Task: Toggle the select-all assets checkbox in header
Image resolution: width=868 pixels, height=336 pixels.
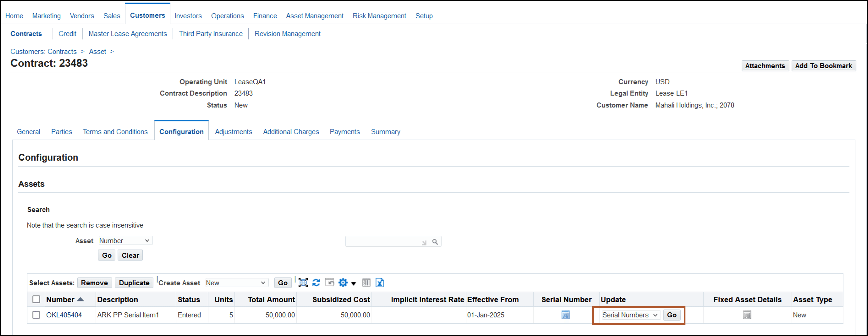Action: (x=36, y=299)
